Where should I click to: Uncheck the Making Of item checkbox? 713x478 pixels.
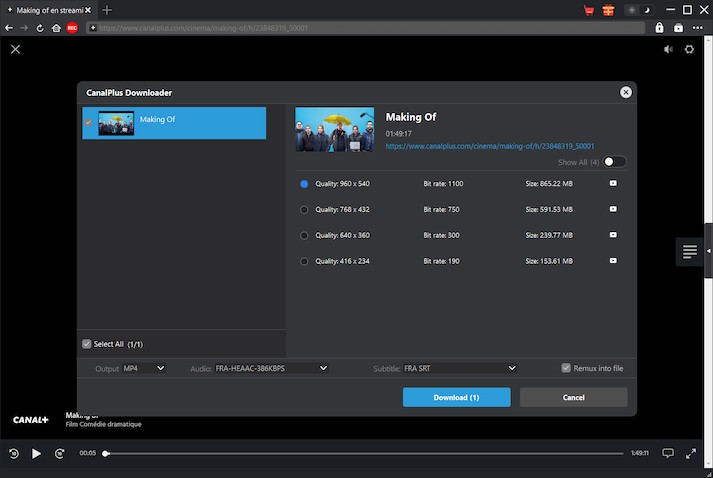click(88, 122)
